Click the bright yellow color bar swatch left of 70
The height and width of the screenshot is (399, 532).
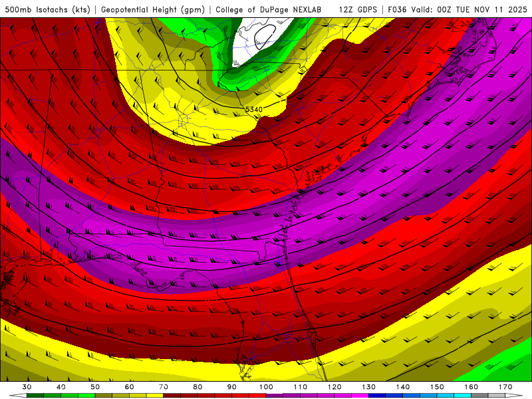point(155,396)
